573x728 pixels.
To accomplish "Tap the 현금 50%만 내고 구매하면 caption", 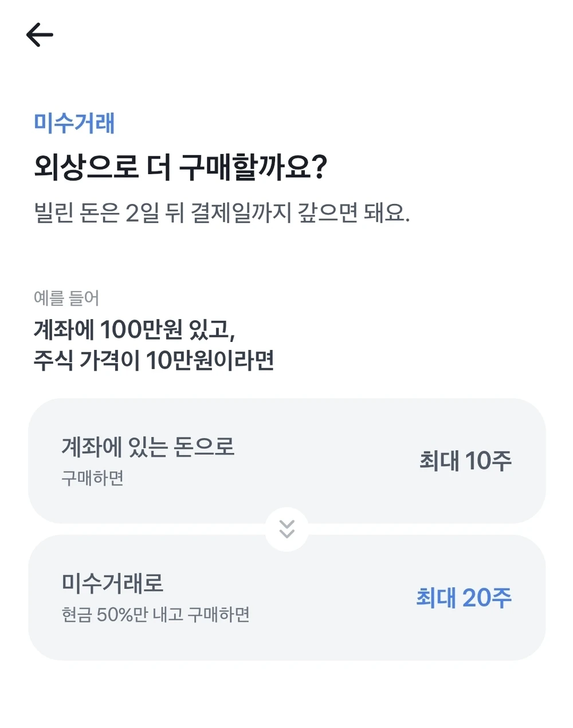I will tap(155, 615).
